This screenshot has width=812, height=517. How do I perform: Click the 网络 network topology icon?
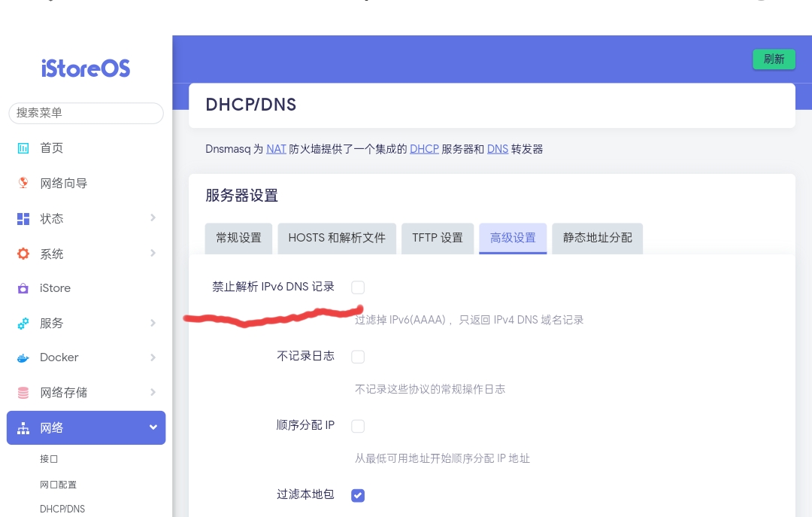point(23,427)
